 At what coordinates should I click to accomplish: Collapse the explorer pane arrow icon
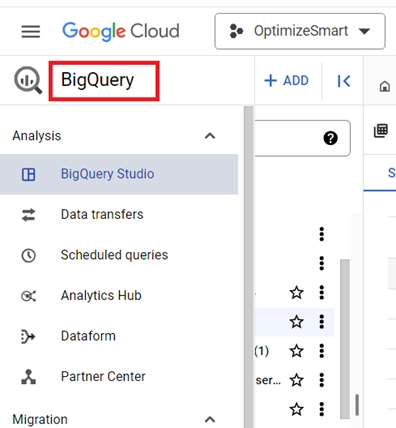pos(343,81)
